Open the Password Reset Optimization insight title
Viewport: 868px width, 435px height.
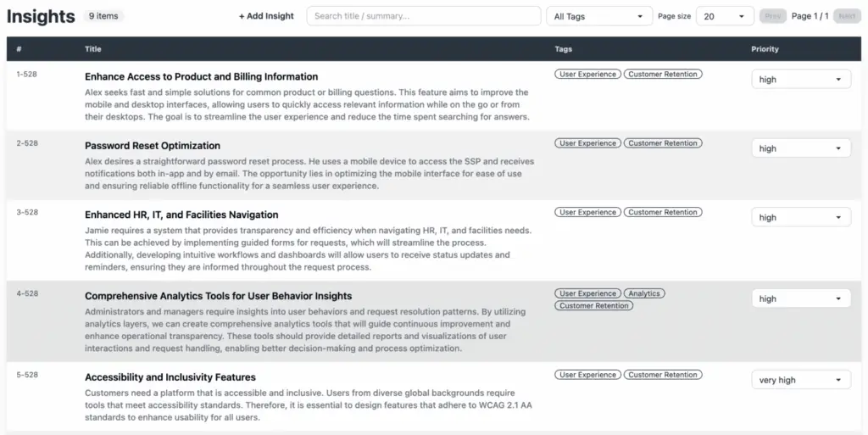point(153,146)
